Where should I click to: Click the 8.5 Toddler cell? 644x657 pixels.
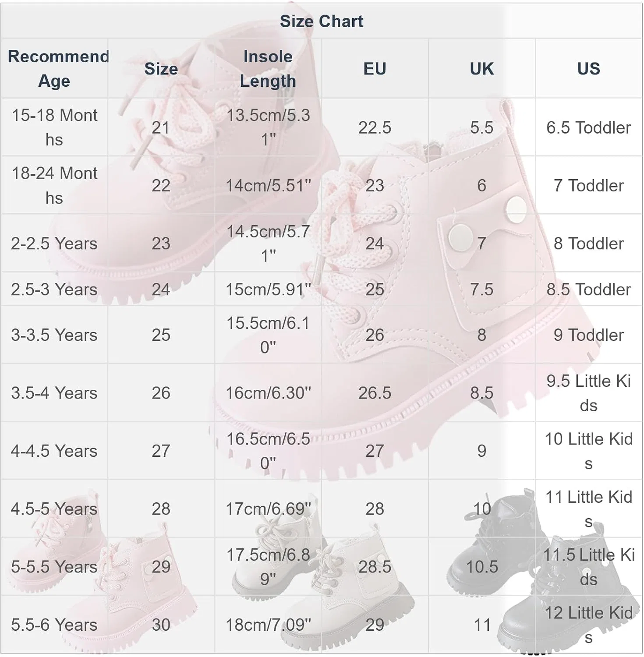point(589,289)
